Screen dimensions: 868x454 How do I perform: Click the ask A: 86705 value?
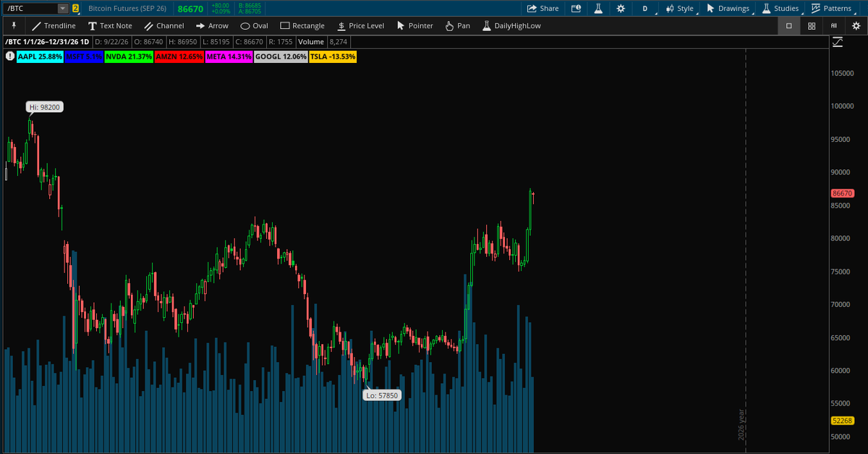point(249,12)
